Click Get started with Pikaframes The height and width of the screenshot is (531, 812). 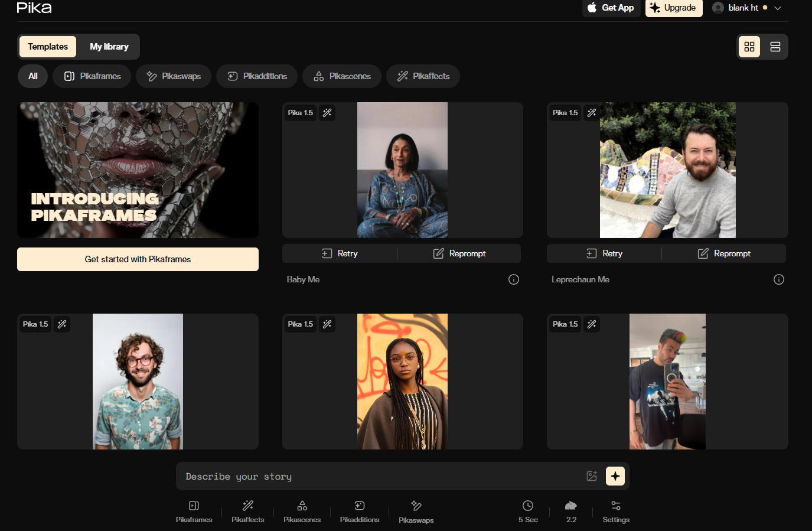click(x=138, y=259)
